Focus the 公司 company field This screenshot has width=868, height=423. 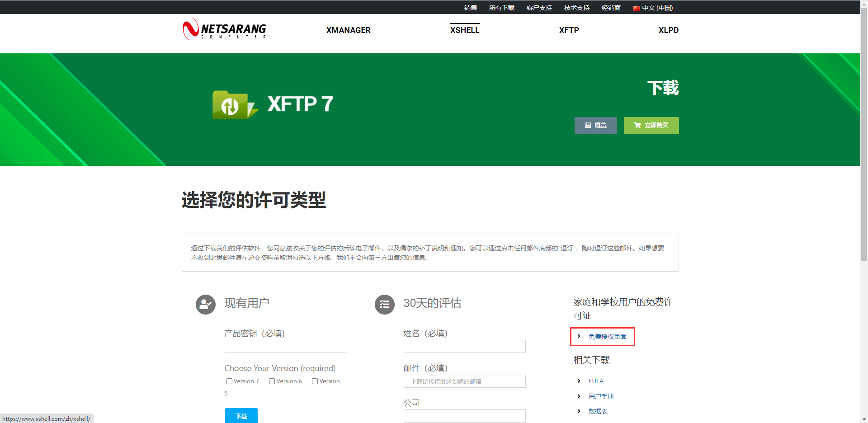click(465, 416)
